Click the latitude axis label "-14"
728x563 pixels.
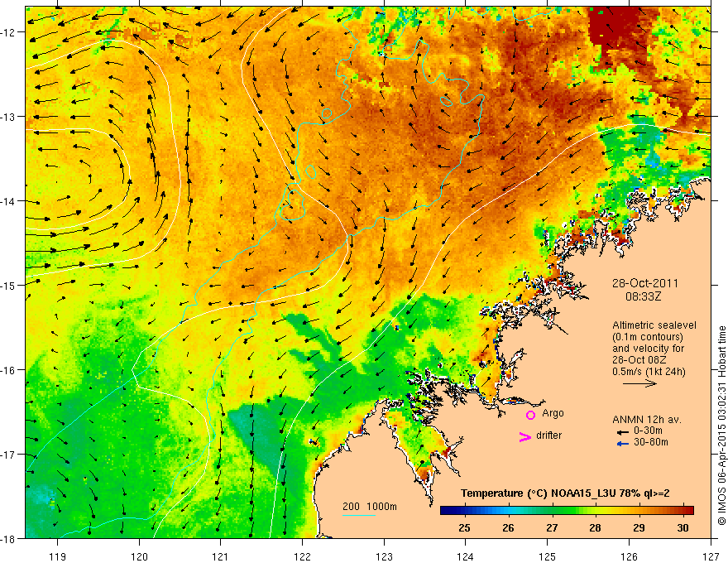[x=9, y=201]
